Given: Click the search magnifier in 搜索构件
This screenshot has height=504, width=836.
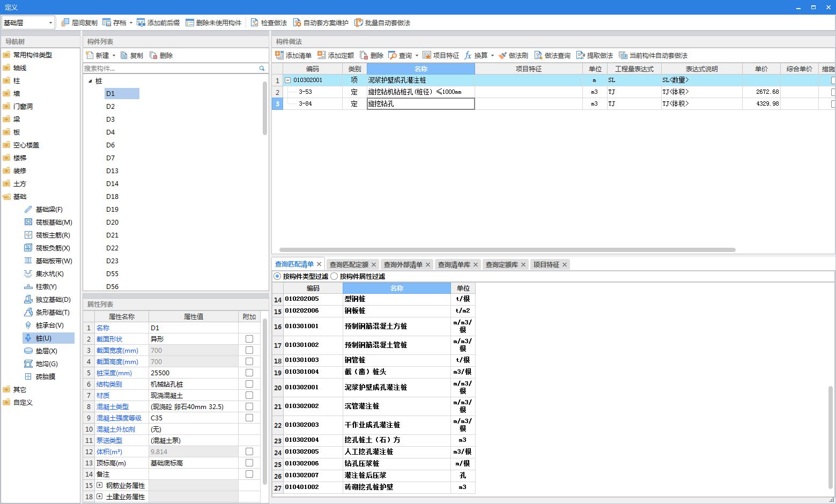Looking at the screenshot, I should [x=262, y=68].
